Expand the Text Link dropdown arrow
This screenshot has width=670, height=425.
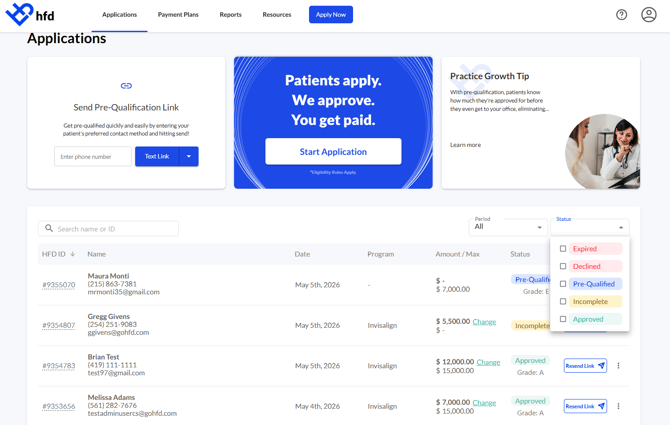[x=189, y=156]
